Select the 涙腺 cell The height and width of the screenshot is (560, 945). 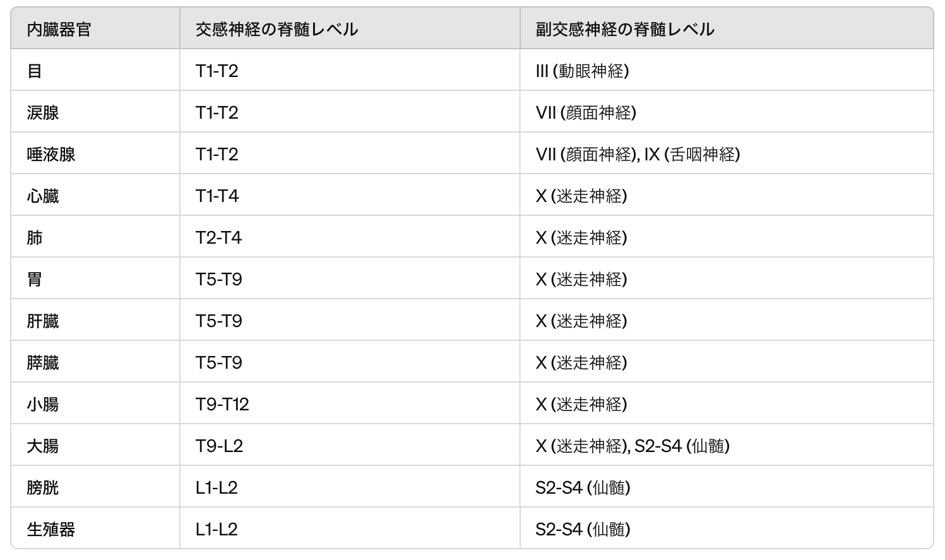[x=43, y=112]
